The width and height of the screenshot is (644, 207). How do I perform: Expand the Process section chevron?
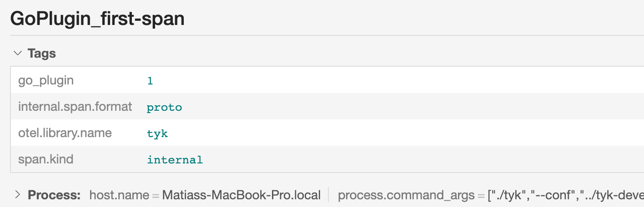[18, 195]
